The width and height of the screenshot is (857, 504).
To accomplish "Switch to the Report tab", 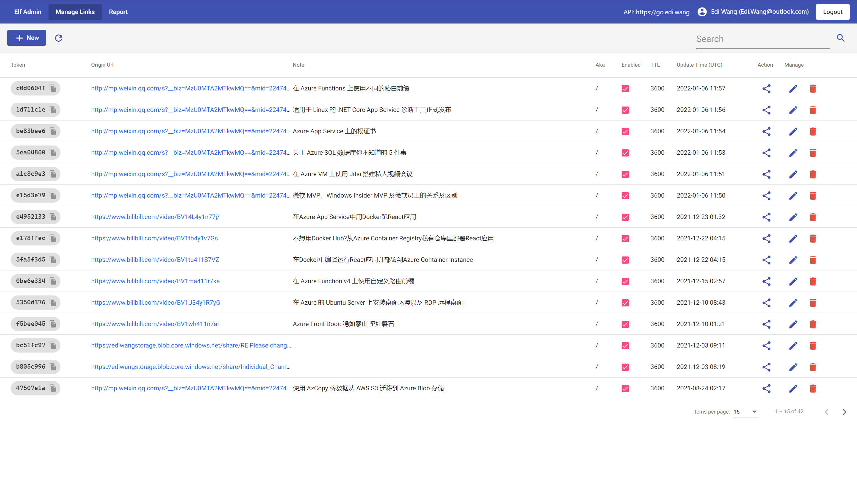I will [118, 12].
